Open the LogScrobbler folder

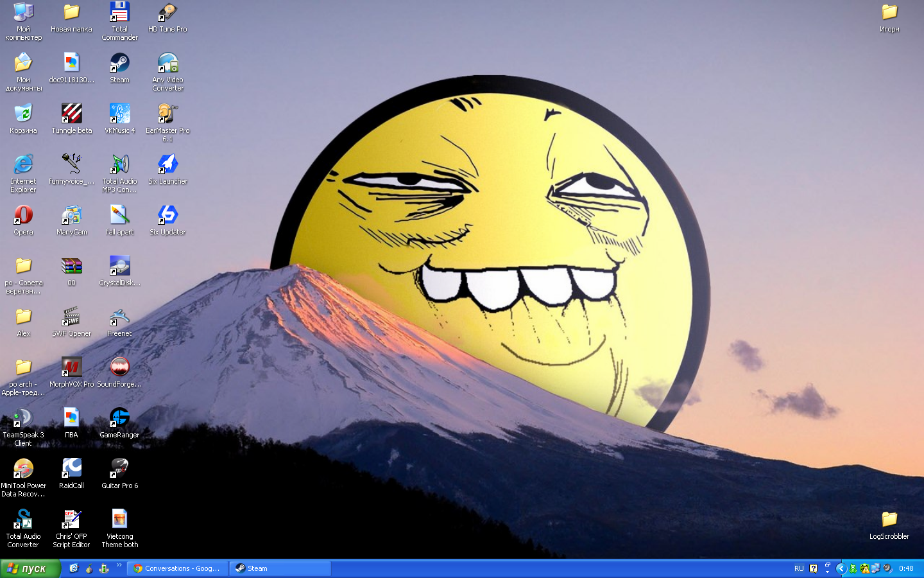pyautogui.click(x=889, y=520)
